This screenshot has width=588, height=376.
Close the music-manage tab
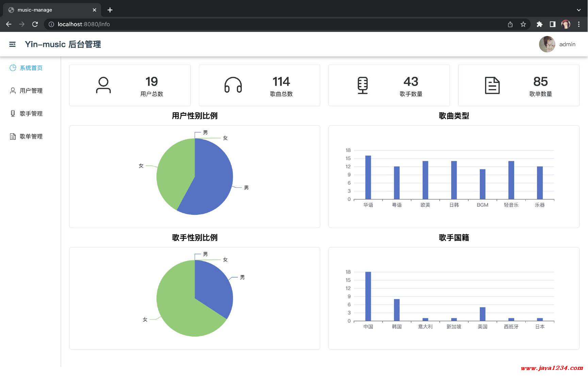(x=94, y=10)
